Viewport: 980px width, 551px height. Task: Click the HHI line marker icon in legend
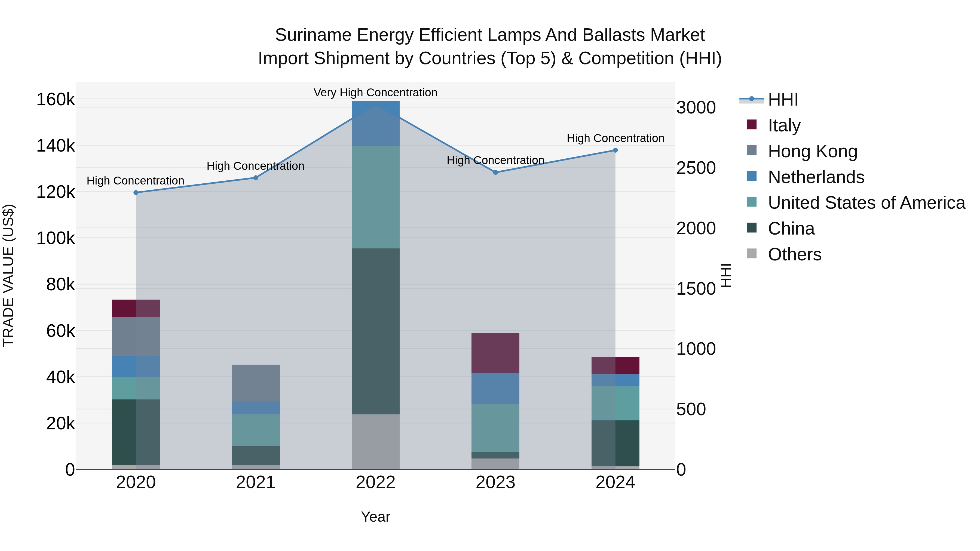pos(752,99)
